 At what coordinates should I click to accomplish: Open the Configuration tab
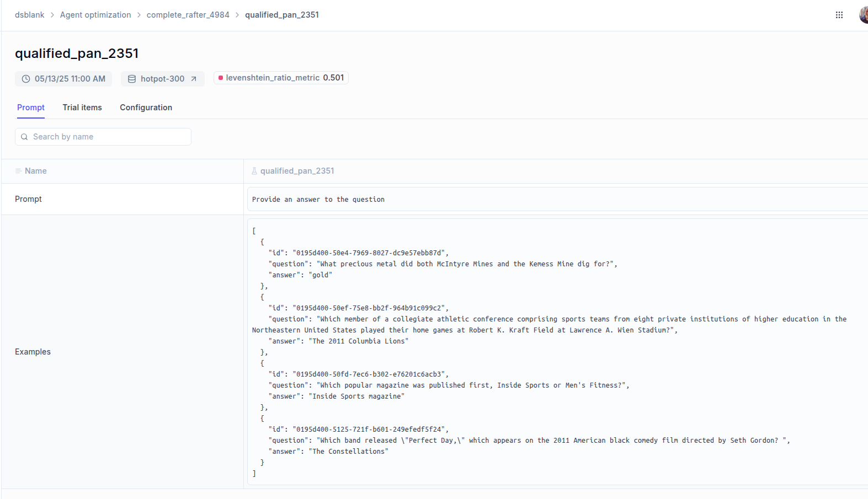coord(146,108)
